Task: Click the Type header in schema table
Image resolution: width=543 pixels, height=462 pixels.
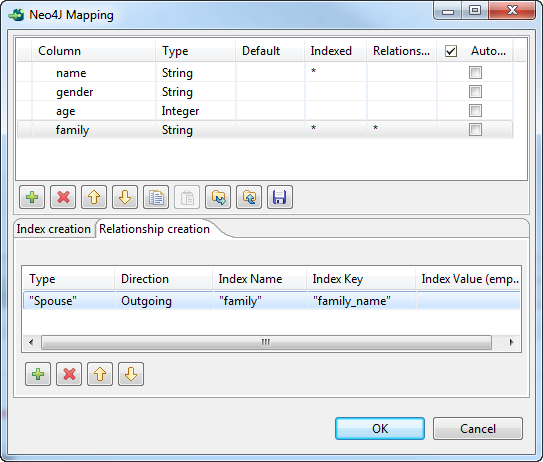Action: (196, 51)
